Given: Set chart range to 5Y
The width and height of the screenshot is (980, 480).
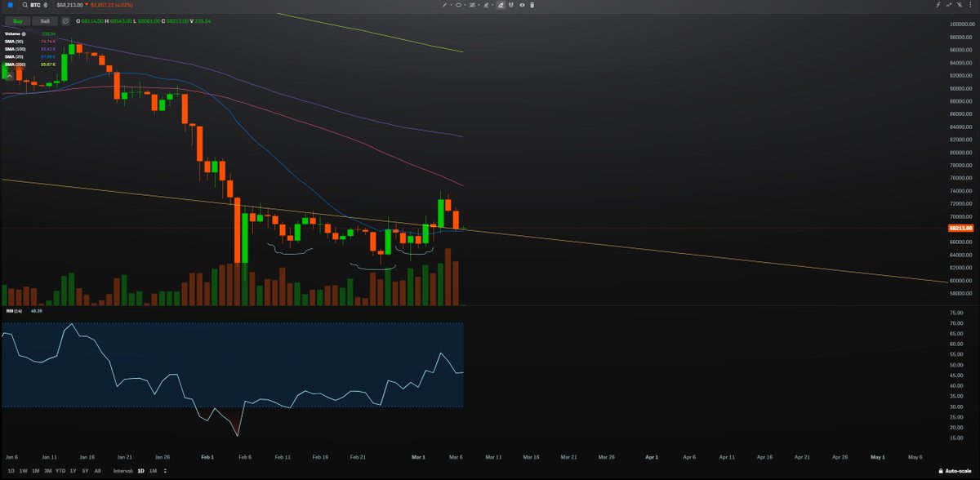Looking at the screenshot, I should tap(86, 471).
